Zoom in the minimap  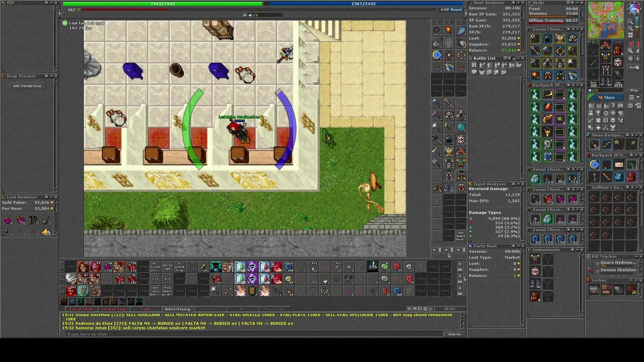[630, 28]
